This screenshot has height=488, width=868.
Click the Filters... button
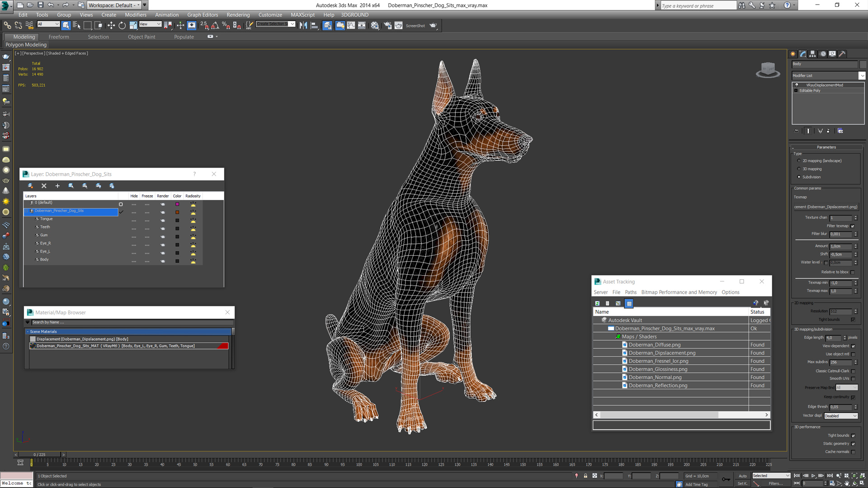click(x=776, y=483)
